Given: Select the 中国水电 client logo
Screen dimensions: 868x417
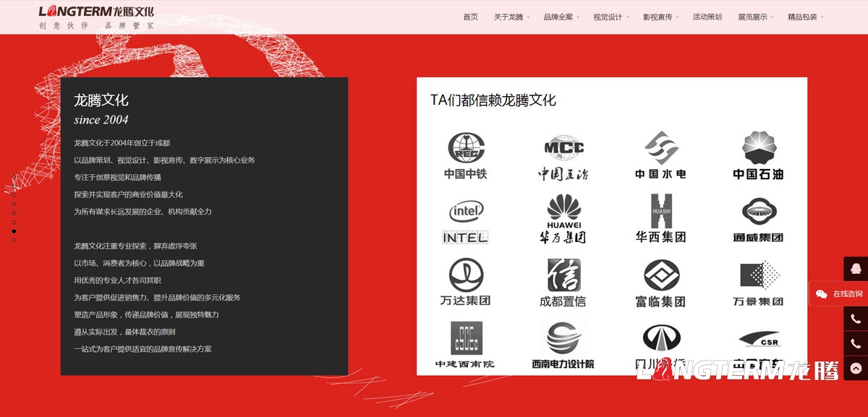Looking at the screenshot, I should [x=660, y=155].
